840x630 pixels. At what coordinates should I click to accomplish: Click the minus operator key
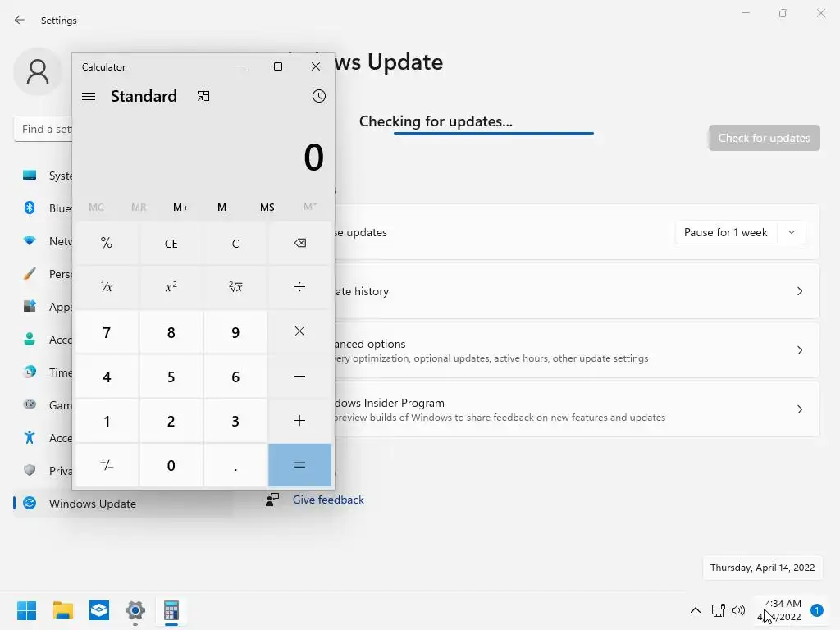[299, 377]
